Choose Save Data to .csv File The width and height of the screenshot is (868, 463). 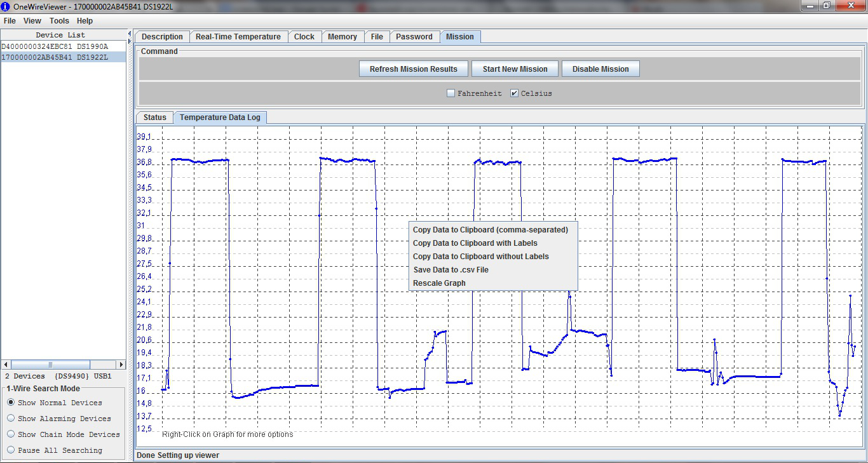493,270
